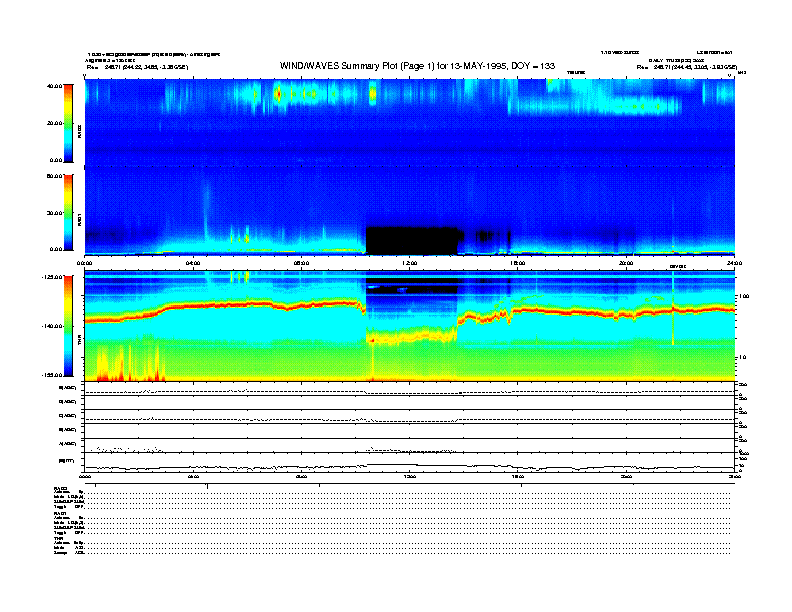Viewport: 792px width, 612px height.
Task: Click the red hotspot in top spectrogram
Action: [x=277, y=94]
